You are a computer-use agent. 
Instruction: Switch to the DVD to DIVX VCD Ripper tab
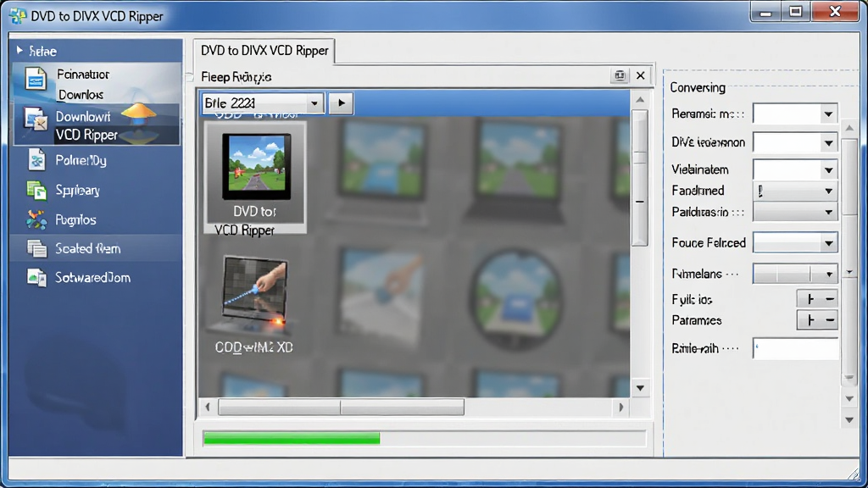264,51
